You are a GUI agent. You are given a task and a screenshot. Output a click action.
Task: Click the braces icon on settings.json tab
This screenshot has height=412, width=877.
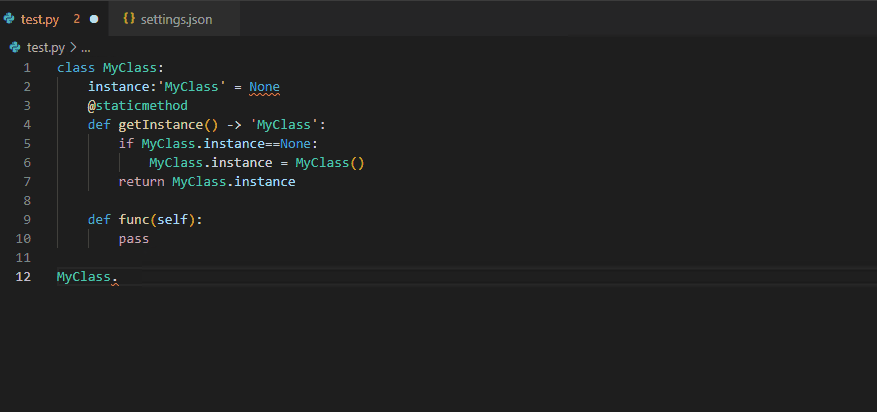[x=129, y=18]
